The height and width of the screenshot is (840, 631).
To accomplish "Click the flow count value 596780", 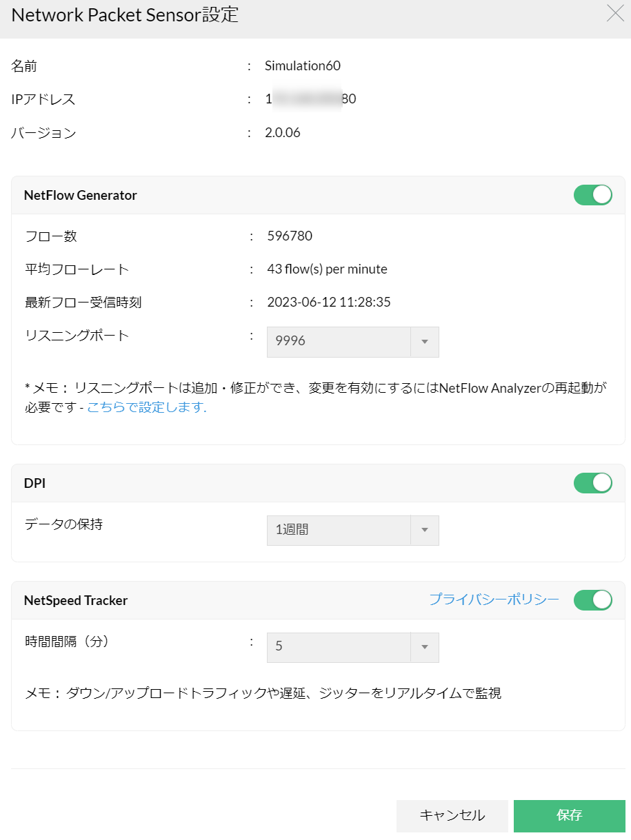I will point(290,236).
